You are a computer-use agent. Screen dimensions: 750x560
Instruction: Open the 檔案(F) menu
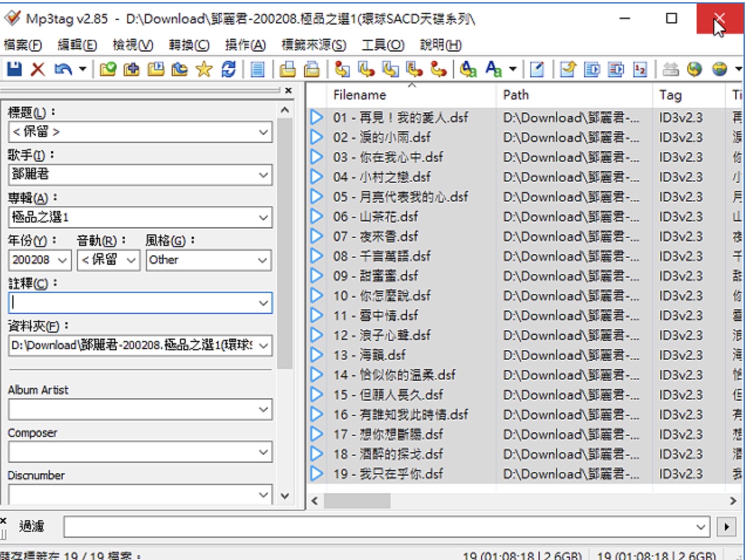(x=23, y=45)
